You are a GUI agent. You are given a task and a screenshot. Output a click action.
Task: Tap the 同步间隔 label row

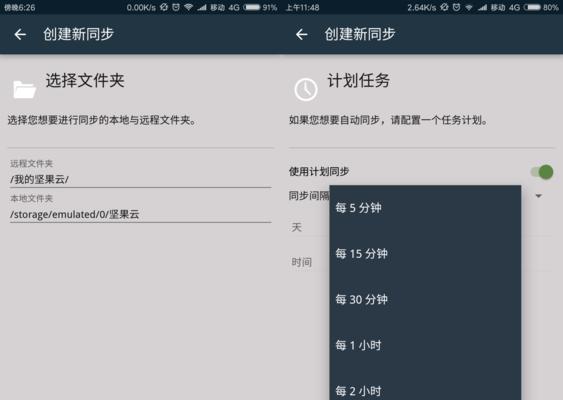[x=309, y=196]
